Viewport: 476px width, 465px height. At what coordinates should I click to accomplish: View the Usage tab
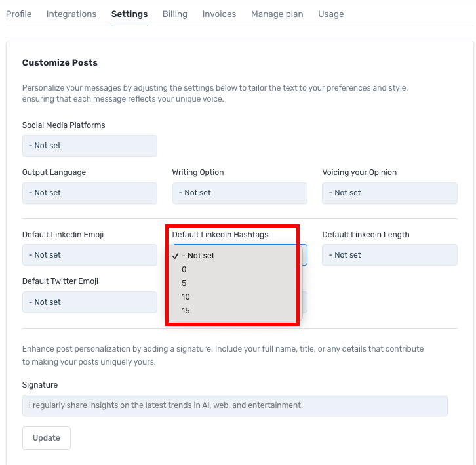[330, 14]
